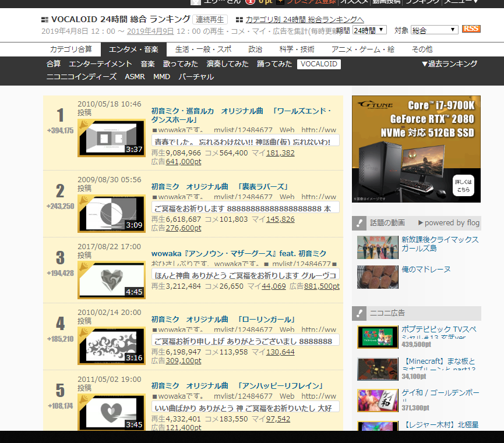Open video title ワールズエンド・ダンスホール
The width and height of the screenshot is (504, 443).
241,115
